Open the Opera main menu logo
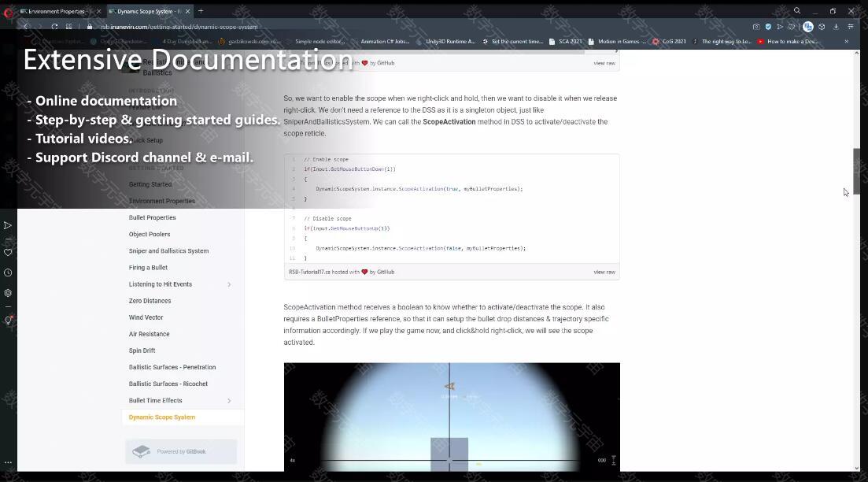 [x=8, y=12]
